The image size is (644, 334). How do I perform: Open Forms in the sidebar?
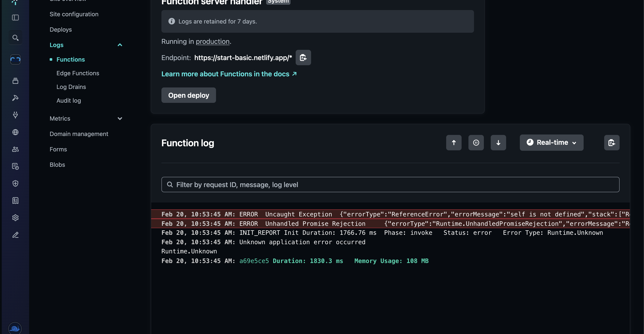click(x=58, y=149)
